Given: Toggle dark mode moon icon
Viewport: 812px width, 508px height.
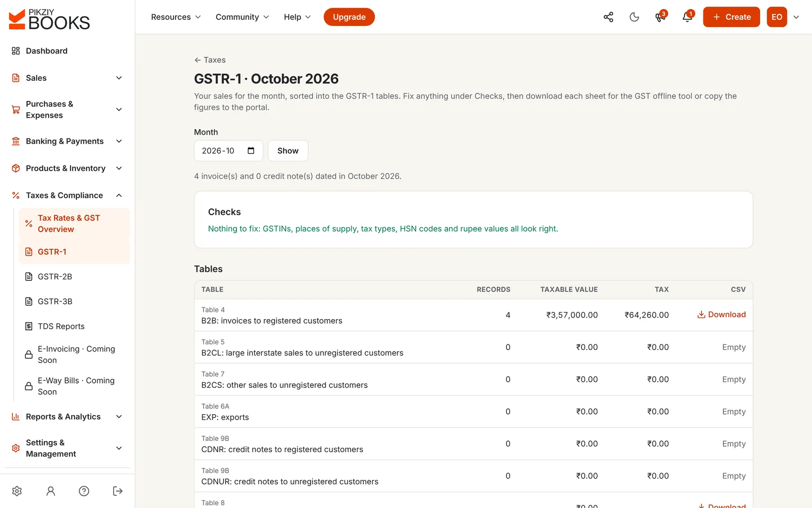Looking at the screenshot, I should click(x=634, y=17).
